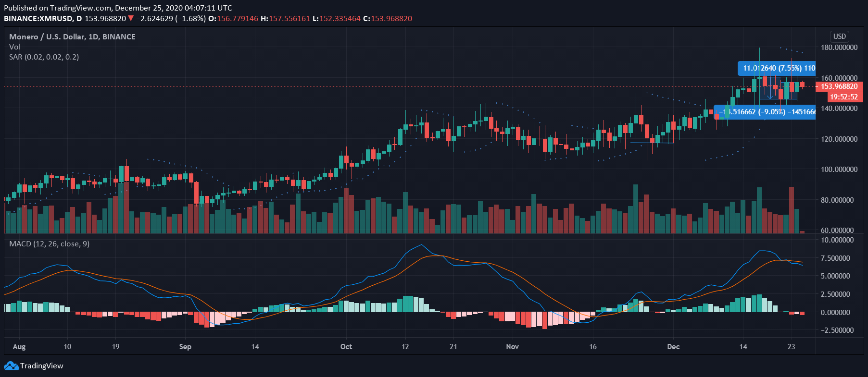
Task: Click the 14 date after Dec
Action: tap(743, 347)
